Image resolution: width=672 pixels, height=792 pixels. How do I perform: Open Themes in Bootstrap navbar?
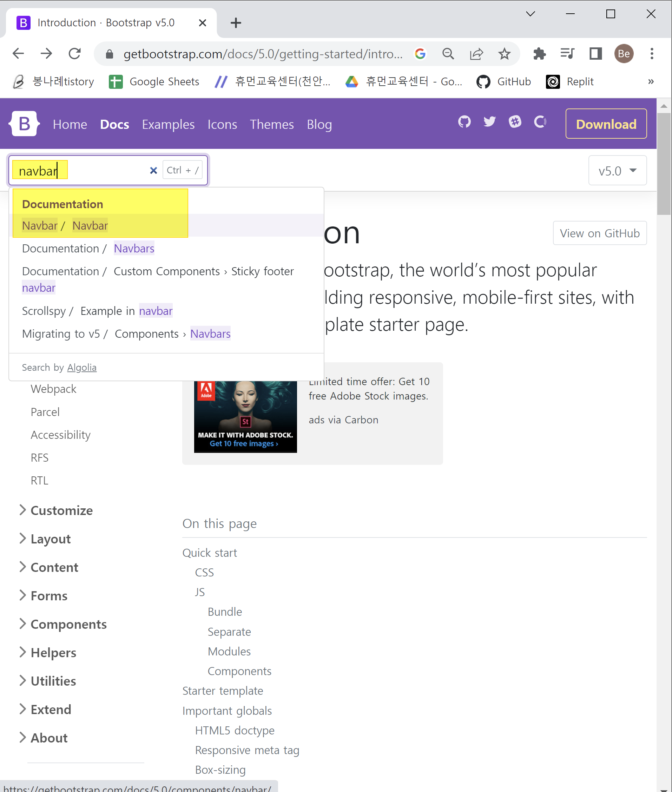tap(272, 124)
